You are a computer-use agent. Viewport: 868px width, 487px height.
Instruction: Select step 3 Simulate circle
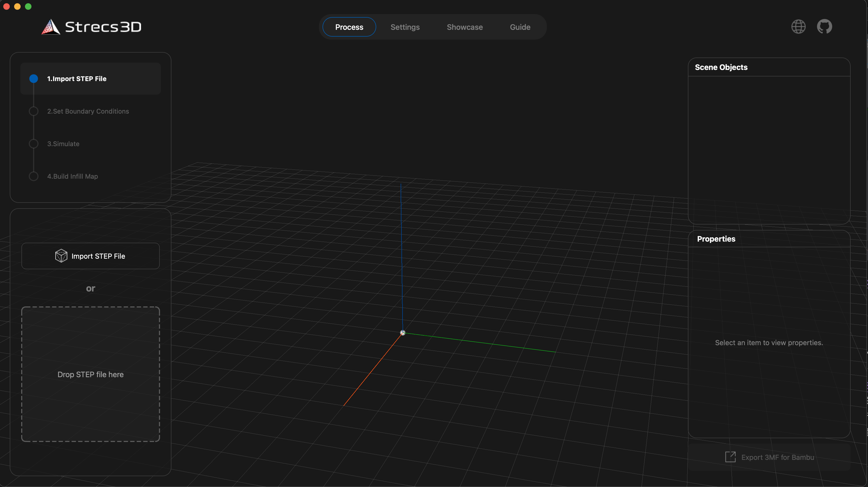pyautogui.click(x=34, y=144)
